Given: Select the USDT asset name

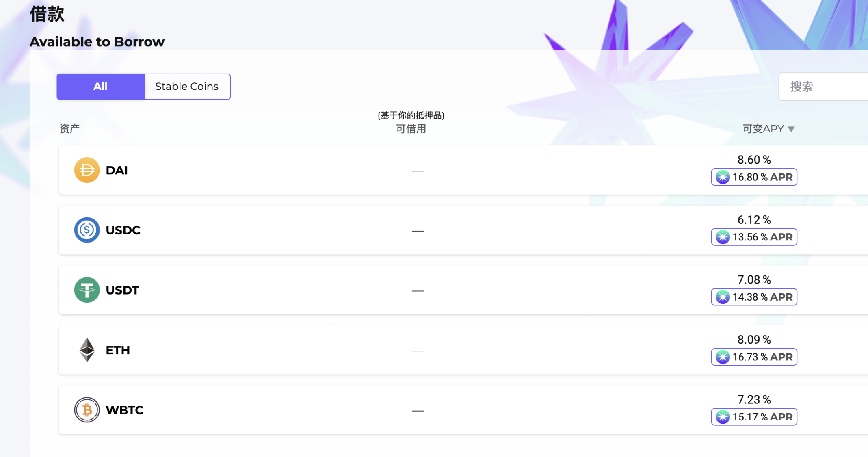Looking at the screenshot, I should (122, 290).
